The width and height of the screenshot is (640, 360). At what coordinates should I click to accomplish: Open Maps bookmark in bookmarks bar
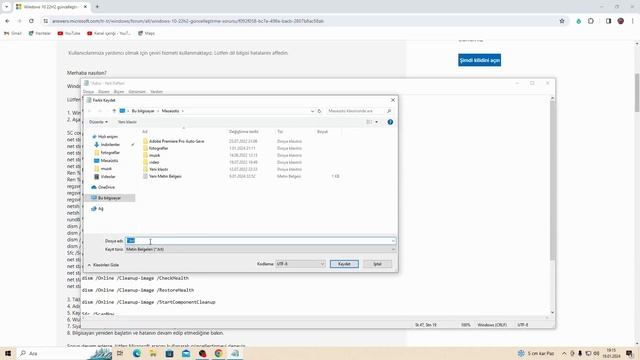tap(147, 33)
